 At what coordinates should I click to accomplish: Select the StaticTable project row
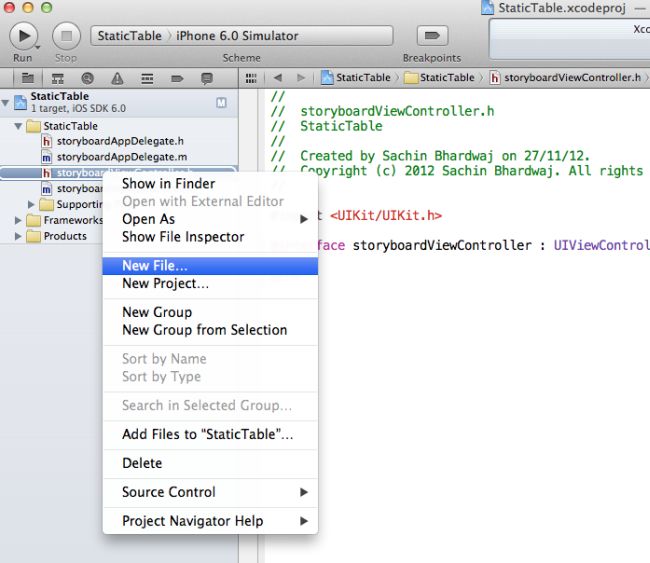point(119,102)
